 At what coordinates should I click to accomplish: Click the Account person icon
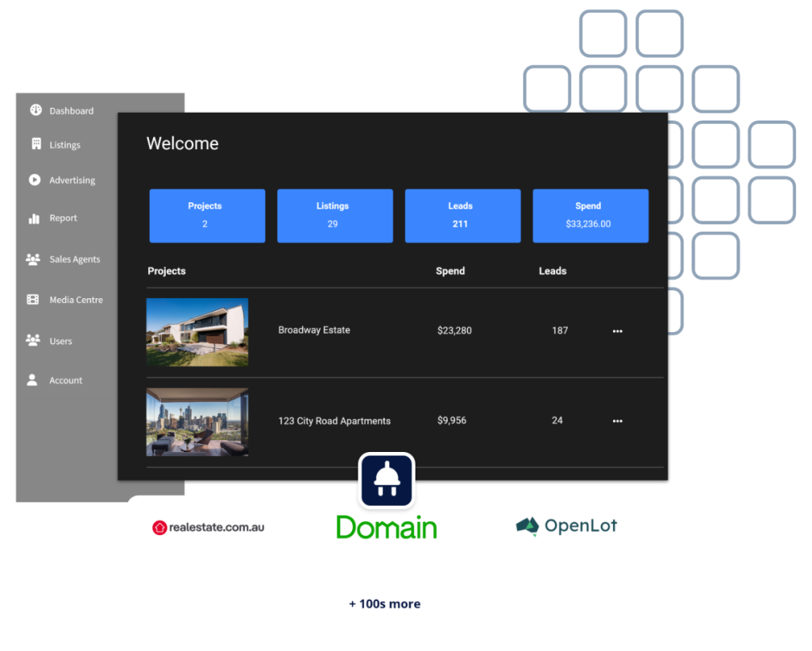pyautogui.click(x=32, y=380)
